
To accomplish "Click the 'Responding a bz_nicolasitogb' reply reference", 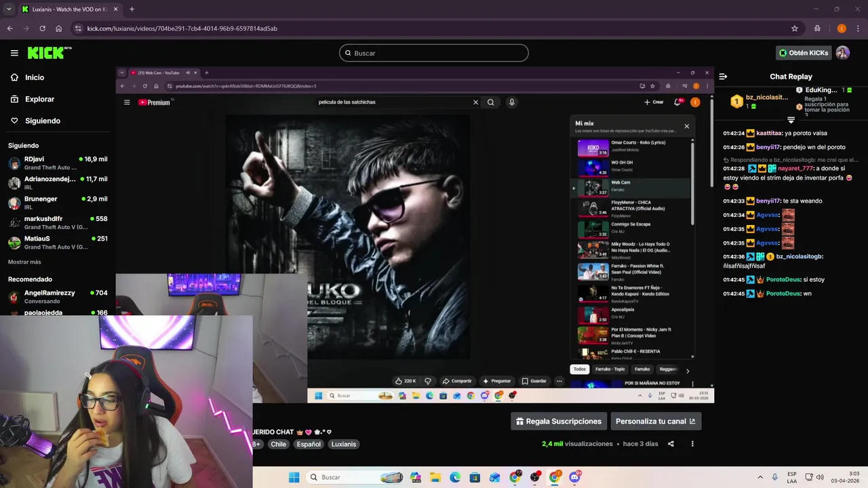I will [791, 160].
